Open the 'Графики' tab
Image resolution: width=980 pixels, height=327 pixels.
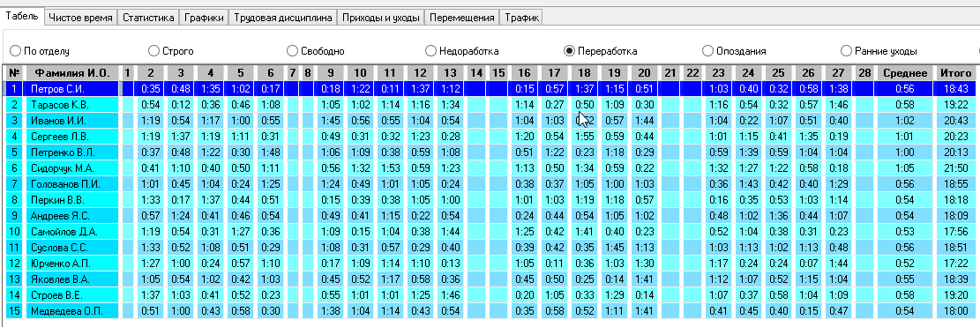[204, 19]
